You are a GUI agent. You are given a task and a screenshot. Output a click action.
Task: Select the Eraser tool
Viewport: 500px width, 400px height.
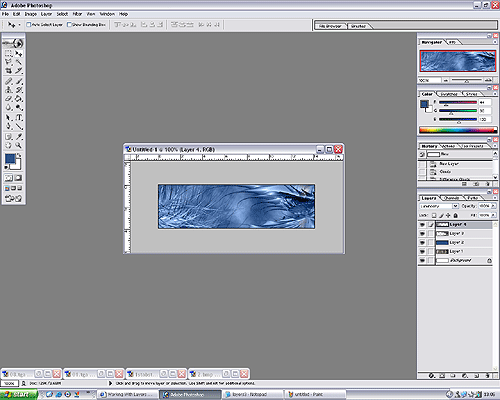coord(9,99)
